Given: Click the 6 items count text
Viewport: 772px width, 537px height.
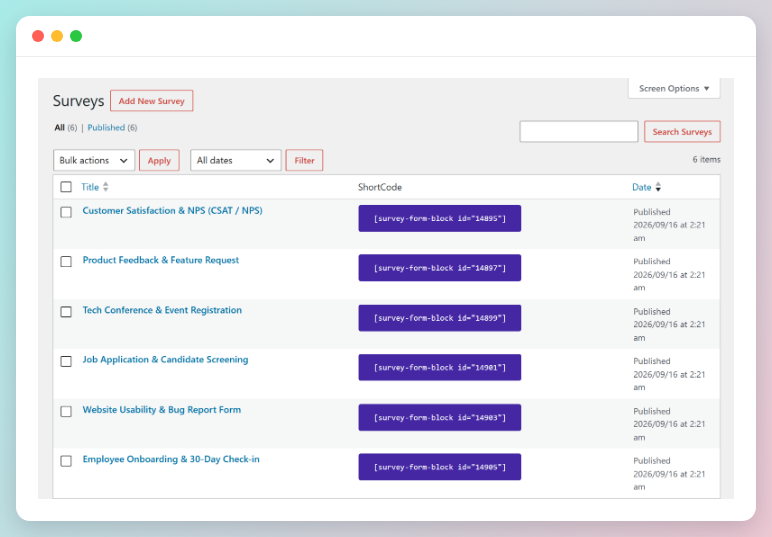Looking at the screenshot, I should [706, 159].
